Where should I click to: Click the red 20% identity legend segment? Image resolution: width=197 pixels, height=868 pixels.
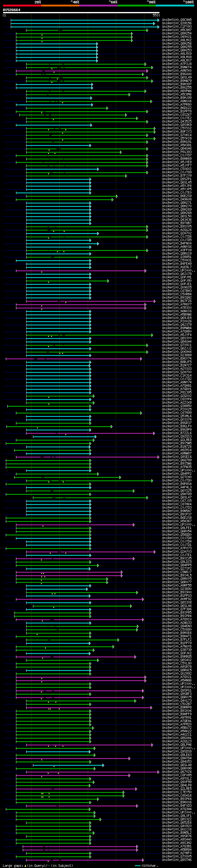point(22,6)
